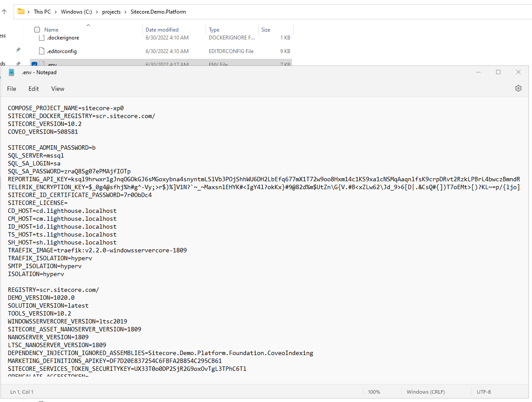Click the Notepad app icon in title bar
Image resolution: width=532 pixels, height=402 pixels.
(11, 72)
